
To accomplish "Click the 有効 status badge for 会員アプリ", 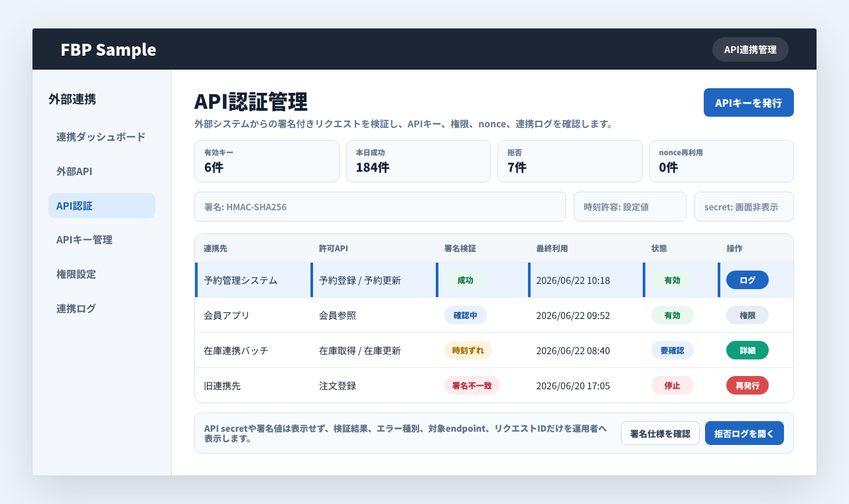I will [673, 315].
